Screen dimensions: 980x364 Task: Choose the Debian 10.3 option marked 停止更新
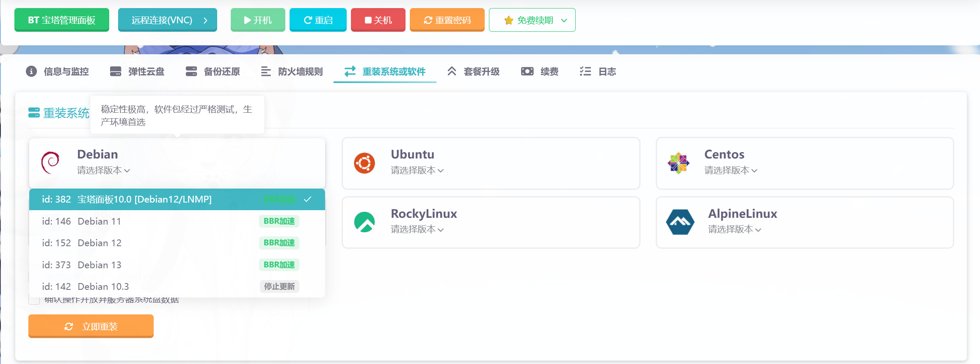pos(103,286)
